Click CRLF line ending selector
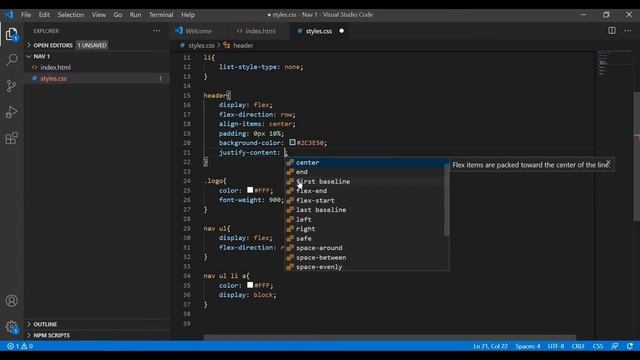 tap(578, 346)
